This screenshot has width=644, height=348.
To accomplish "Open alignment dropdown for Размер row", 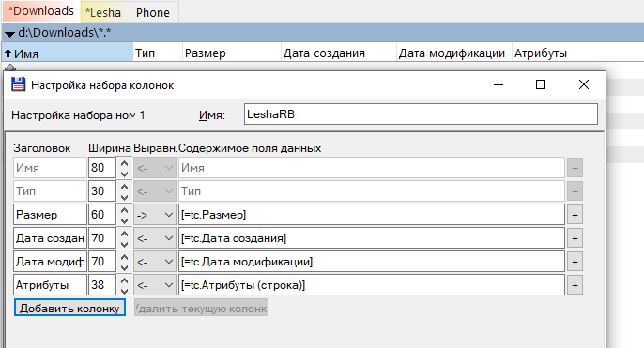I will click(x=155, y=215).
